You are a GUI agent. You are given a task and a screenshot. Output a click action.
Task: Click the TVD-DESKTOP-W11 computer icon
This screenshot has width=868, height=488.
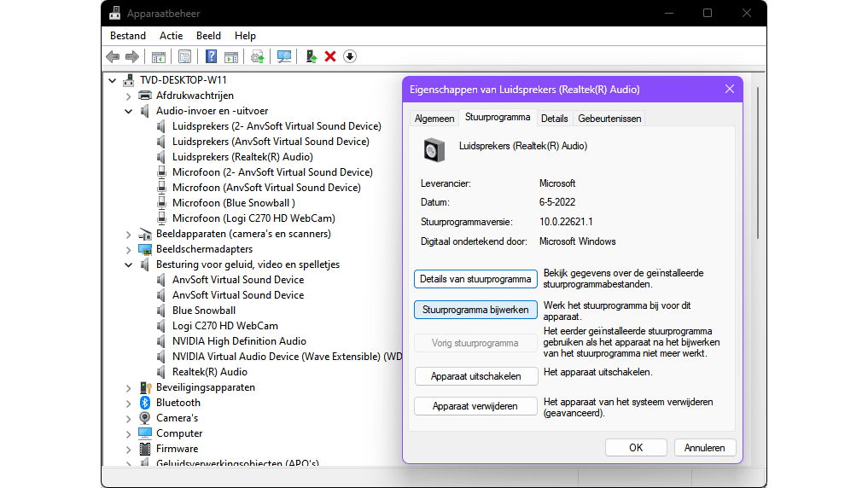pos(128,80)
